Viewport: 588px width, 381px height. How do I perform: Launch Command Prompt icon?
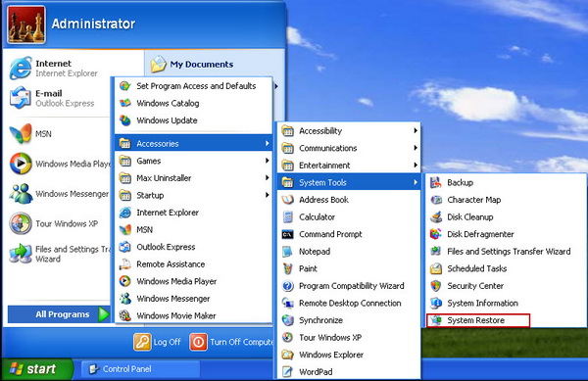[287, 234]
